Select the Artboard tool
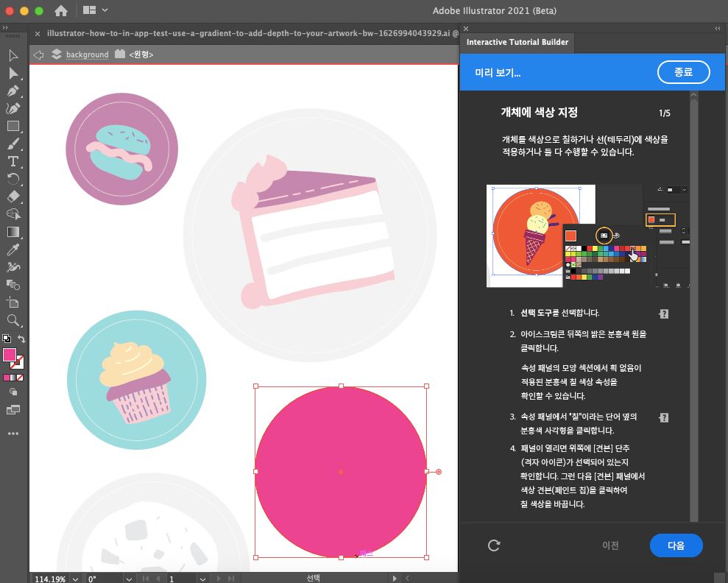 coord(13,303)
